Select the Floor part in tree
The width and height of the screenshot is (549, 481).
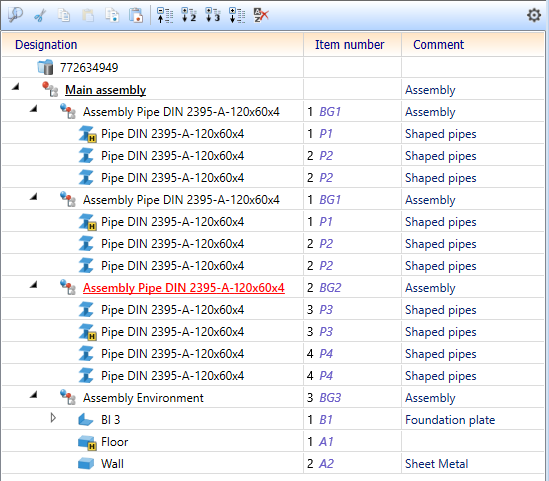(x=114, y=442)
